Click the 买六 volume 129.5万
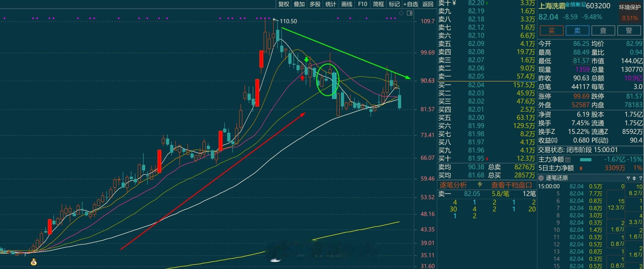The width and height of the screenshot is (644, 269). [x=524, y=126]
